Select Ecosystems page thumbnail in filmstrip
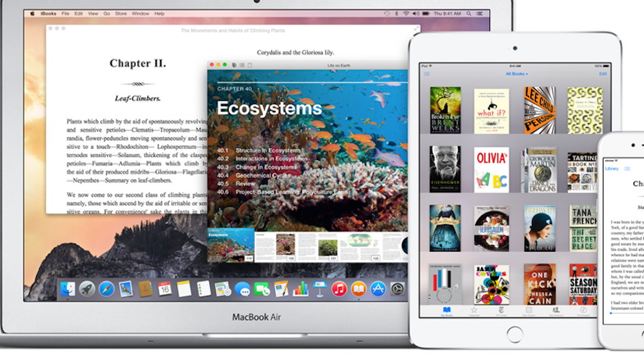The height and width of the screenshot is (358, 644). [231, 246]
